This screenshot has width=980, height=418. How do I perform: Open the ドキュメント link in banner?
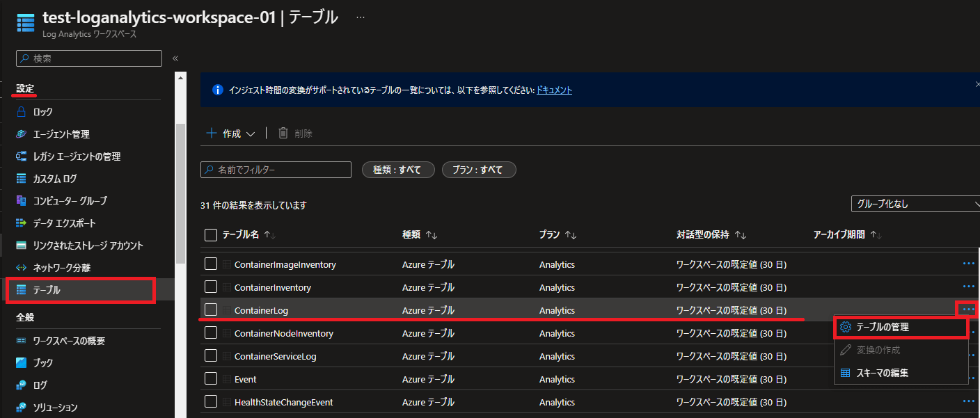click(x=554, y=90)
